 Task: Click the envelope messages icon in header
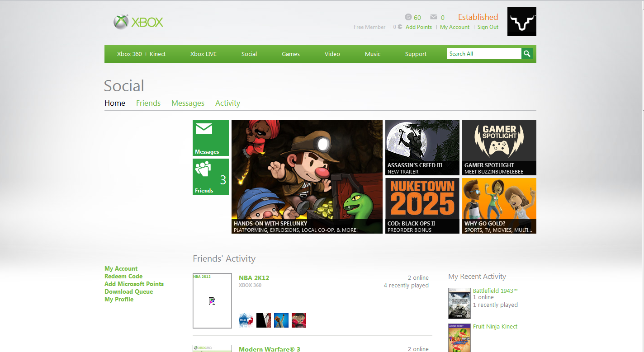pos(434,17)
